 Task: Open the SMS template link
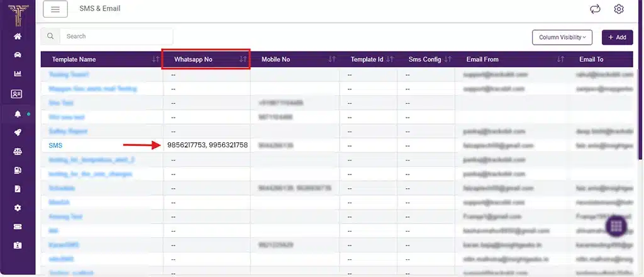coord(55,145)
